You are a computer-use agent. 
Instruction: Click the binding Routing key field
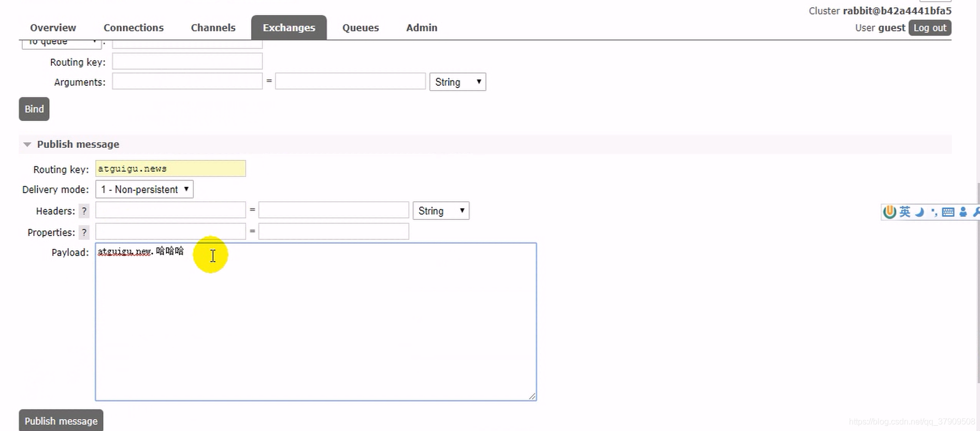coord(187,62)
